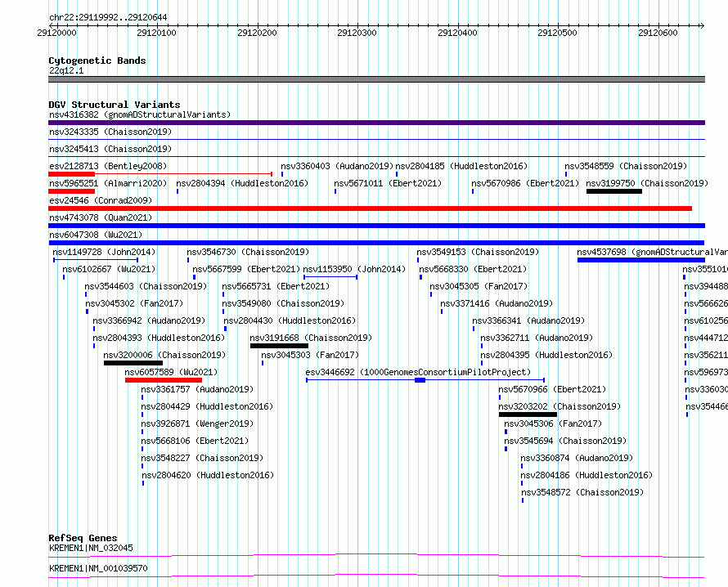Click the KREMEN1|NM_001039570 gene label
This screenshot has width=728, height=587.
(98, 568)
